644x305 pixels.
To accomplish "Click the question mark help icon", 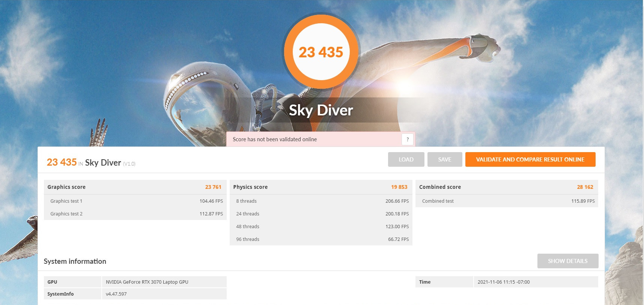I will (x=408, y=139).
